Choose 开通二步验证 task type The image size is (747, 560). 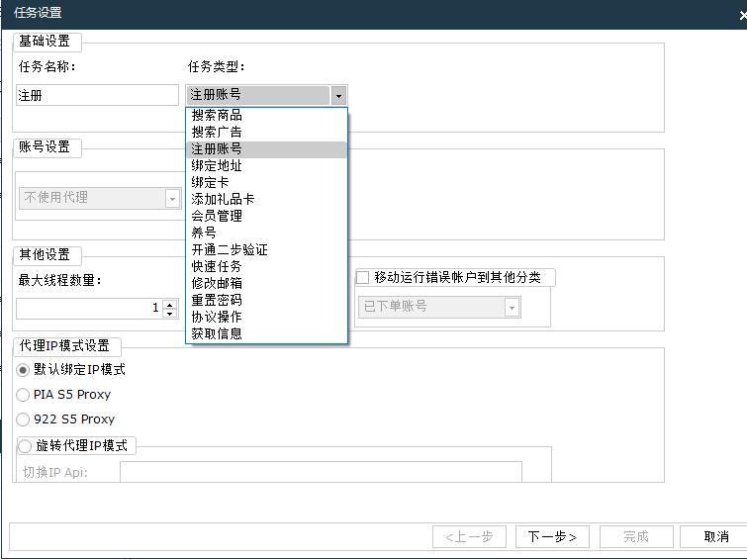266,249
